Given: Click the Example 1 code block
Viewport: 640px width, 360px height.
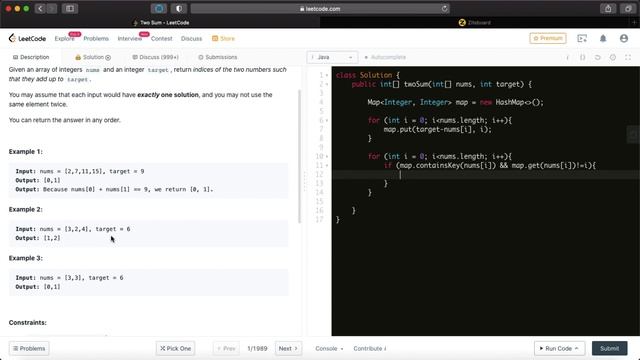Looking at the screenshot, I should pos(149,180).
